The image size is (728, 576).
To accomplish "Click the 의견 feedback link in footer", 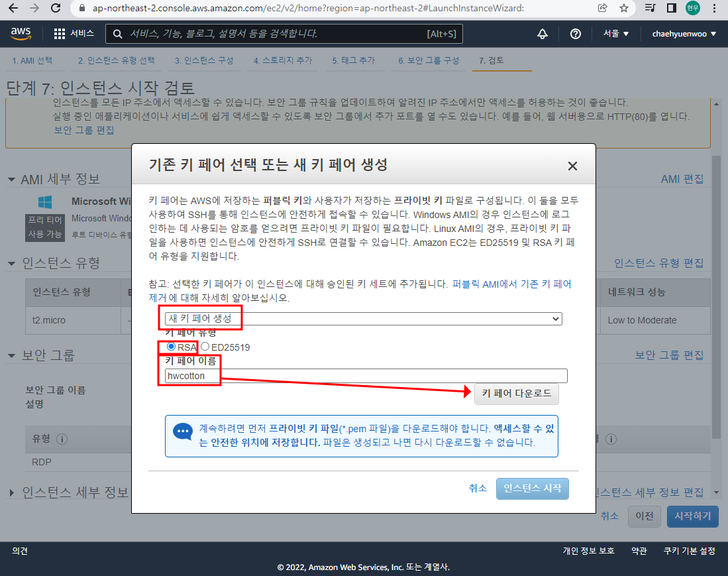I will click(x=20, y=551).
